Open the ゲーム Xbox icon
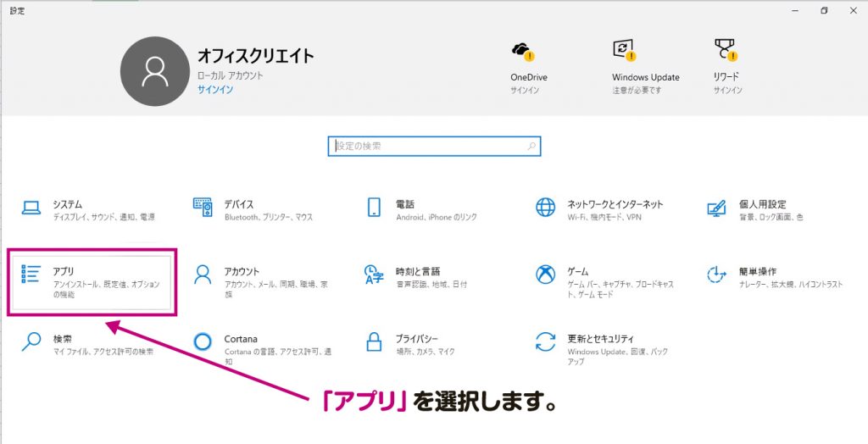This screenshot has height=444, width=868. tap(545, 275)
